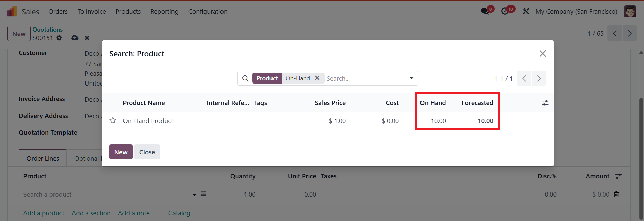The width and height of the screenshot is (644, 221).
Task: Sort list by On Hand column
Action: pos(432,103)
